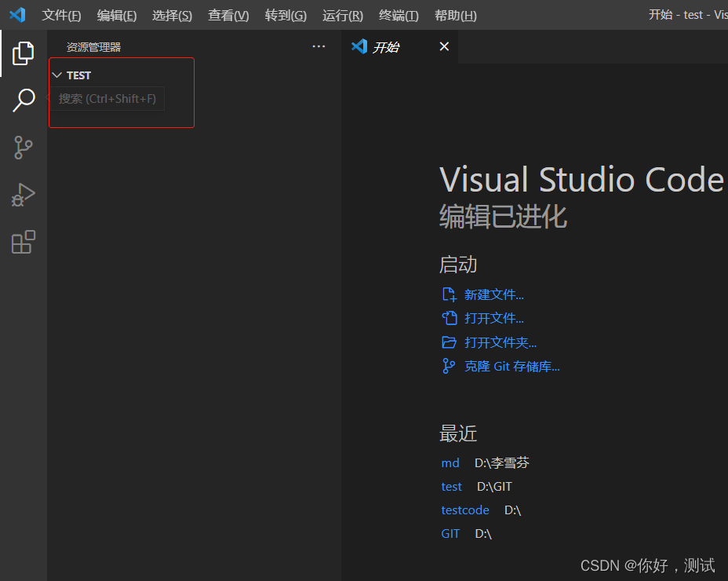Click the VS Code icon on 开始 tab
This screenshot has height=581, width=728.
click(x=359, y=46)
